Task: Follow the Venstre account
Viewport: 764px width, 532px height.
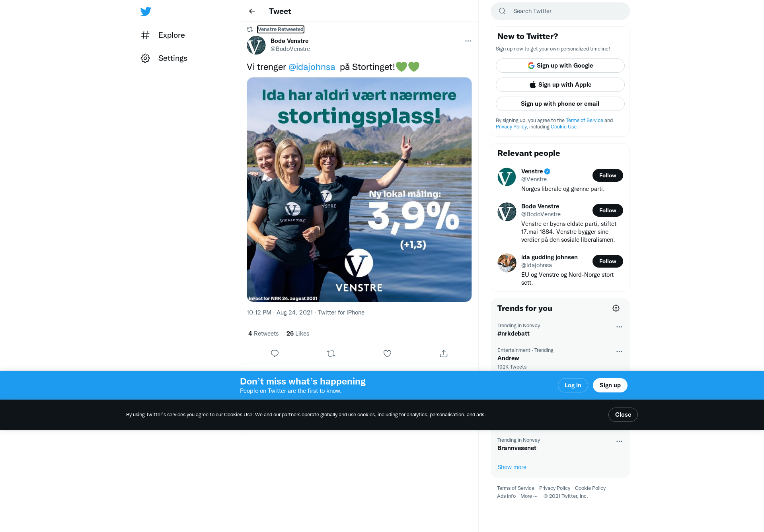Action: pos(608,175)
